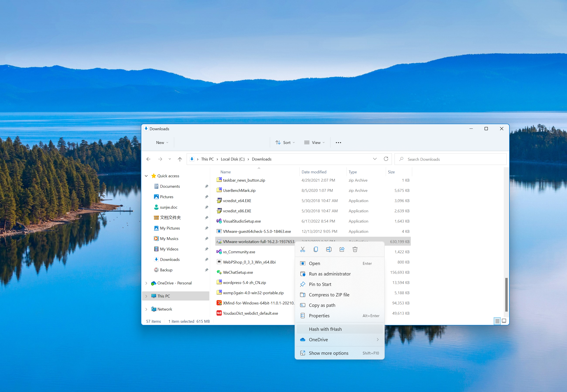Share the selected file via context icon
Screen dimensions: 567x392
tap(342, 249)
